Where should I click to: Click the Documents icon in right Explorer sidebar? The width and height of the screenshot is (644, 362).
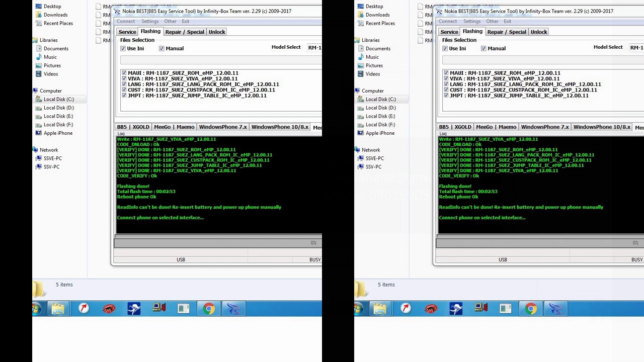coord(361,49)
